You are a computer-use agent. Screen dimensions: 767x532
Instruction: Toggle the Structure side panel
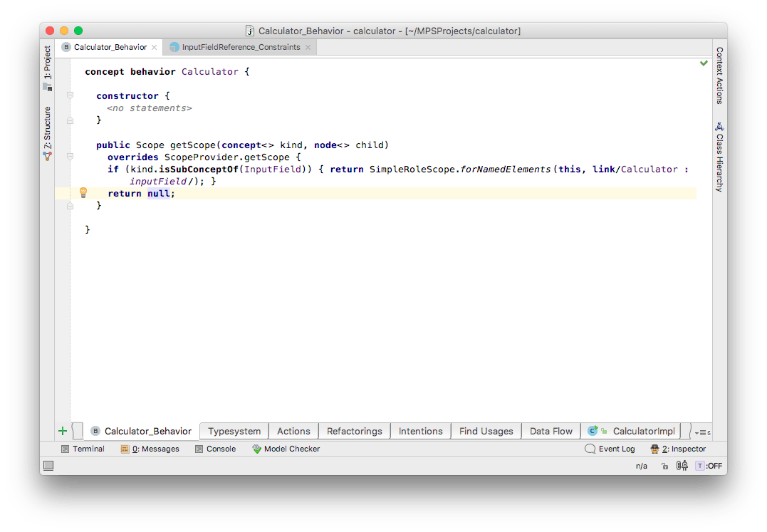click(x=48, y=132)
